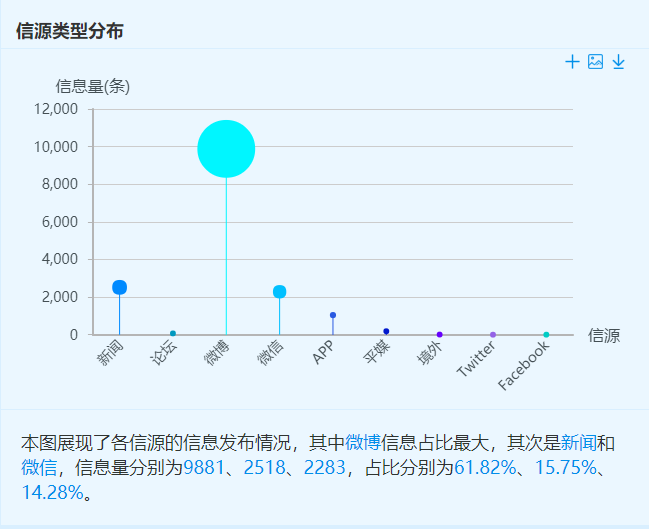Screen dimensions: 649x529
Task: Click the 论坛 data point dot
Action: pyautogui.click(x=173, y=333)
